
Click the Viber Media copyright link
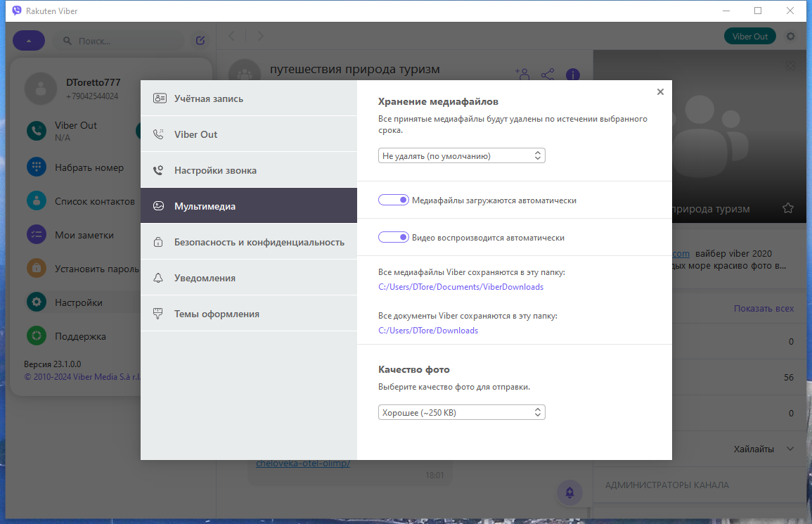coord(82,377)
